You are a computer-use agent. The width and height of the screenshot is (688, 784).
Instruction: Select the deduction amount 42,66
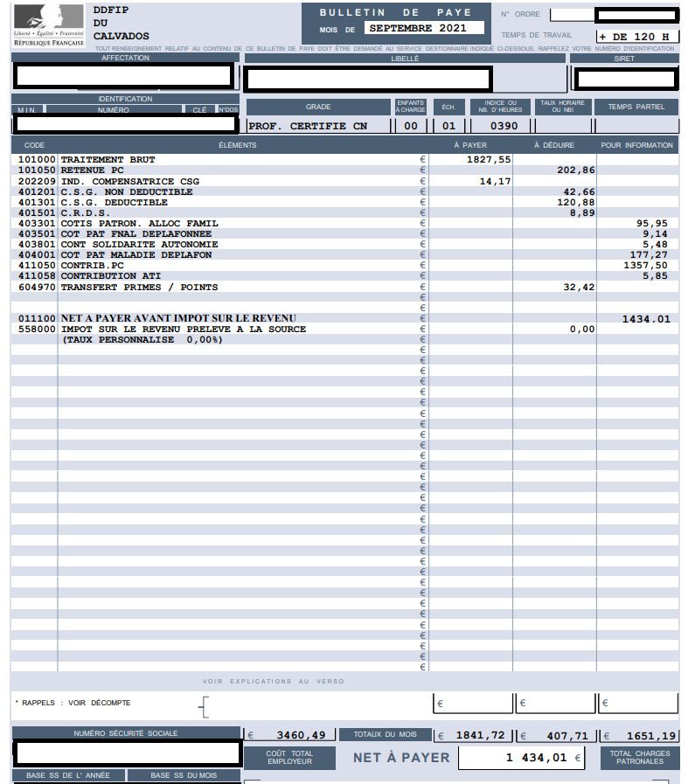point(579,191)
